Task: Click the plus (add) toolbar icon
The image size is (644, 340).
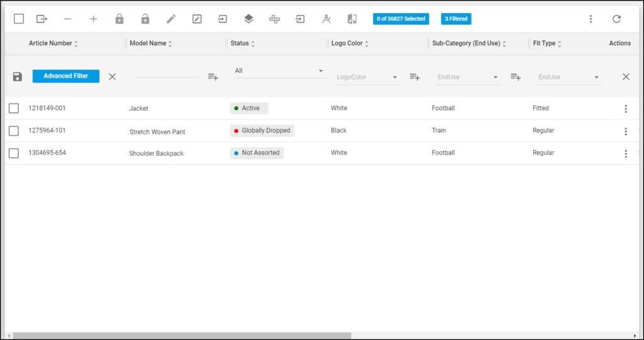Action: pos(94,19)
